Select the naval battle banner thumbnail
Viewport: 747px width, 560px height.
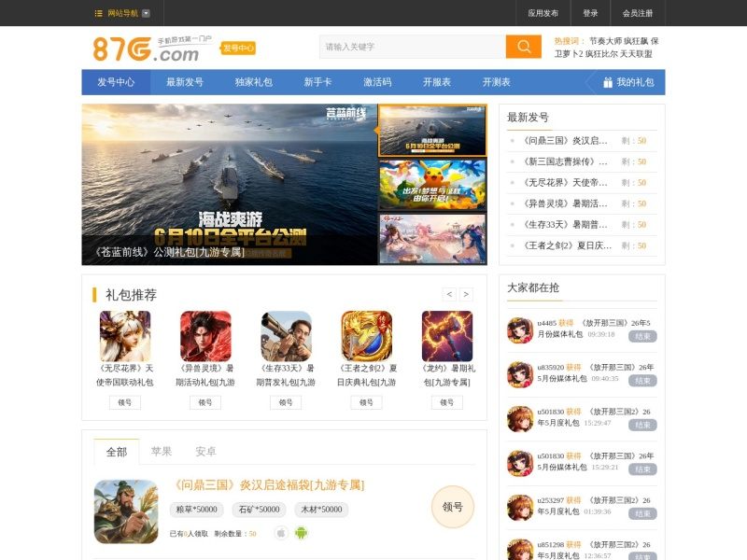coord(432,130)
